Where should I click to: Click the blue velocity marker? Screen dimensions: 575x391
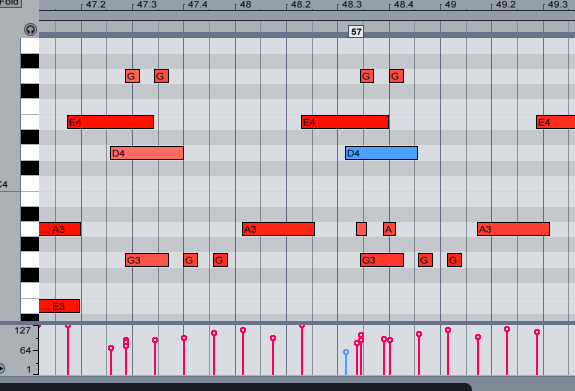(x=346, y=352)
